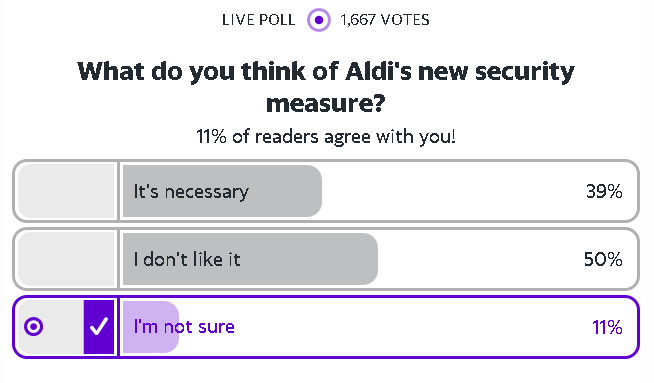Click the 39% result figure

(x=604, y=192)
